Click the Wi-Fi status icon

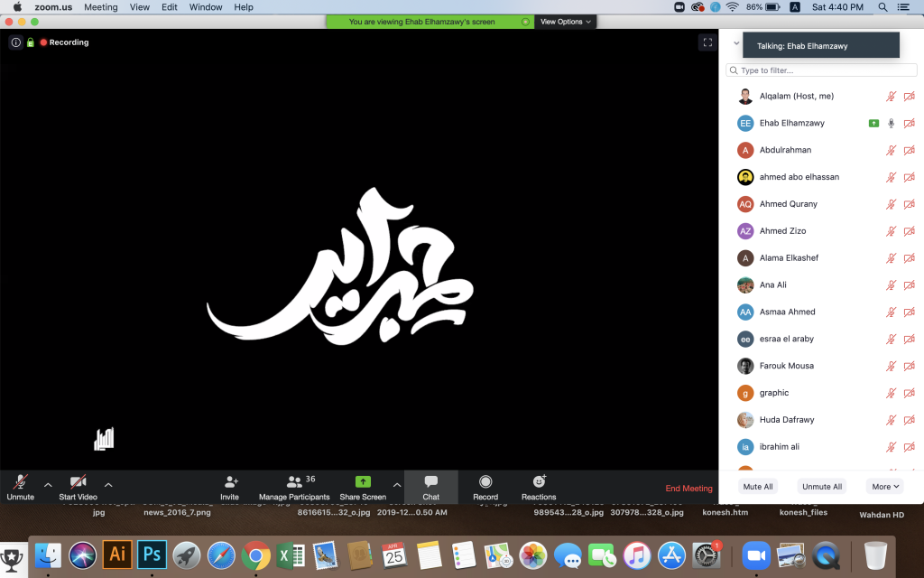pos(733,7)
